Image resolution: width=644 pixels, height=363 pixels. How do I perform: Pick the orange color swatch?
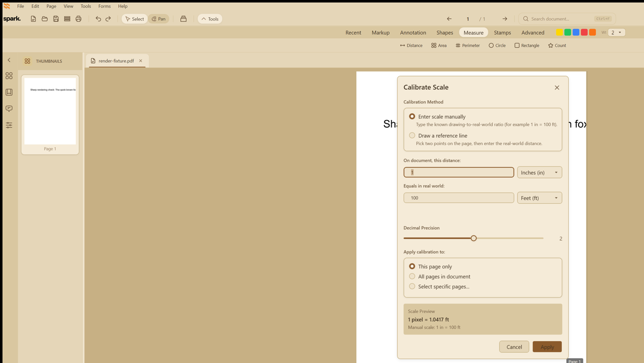click(x=592, y=33)
